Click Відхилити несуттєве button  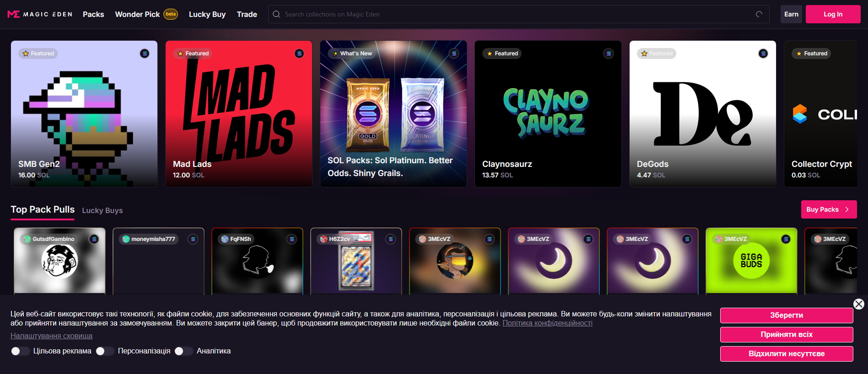pyautogui.click(x=787, y=354)
